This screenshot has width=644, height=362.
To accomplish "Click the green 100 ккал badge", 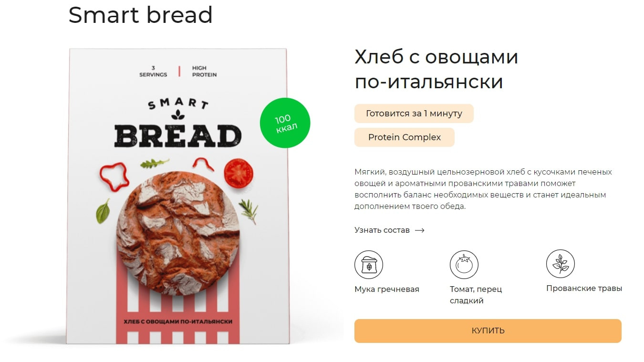I will coord(285,123).
